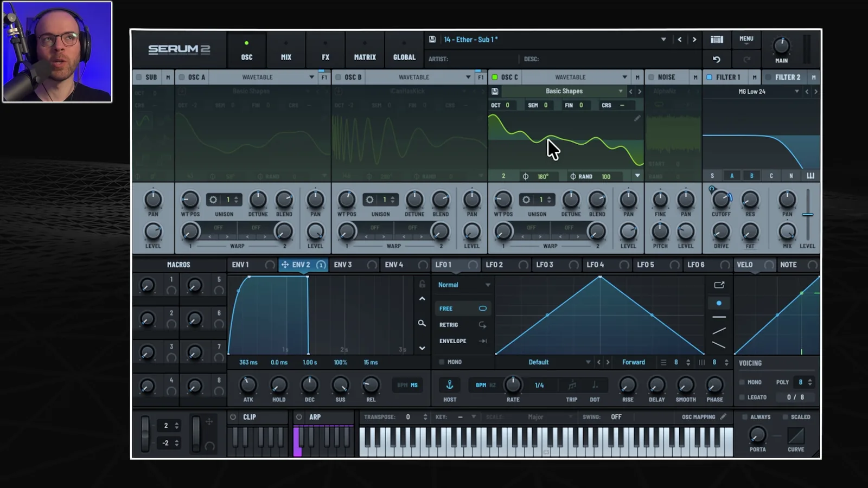868x488 pixels.
Task: Click the OSC C wavetable edit pencil
Action: [637, 118]
